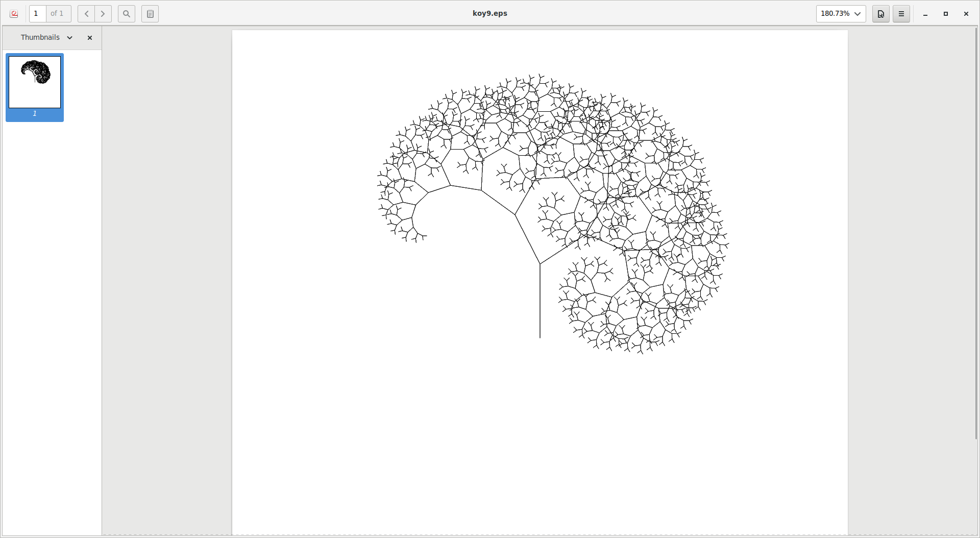Open the 180.73% zoom dropdown

tap(841, 14)
